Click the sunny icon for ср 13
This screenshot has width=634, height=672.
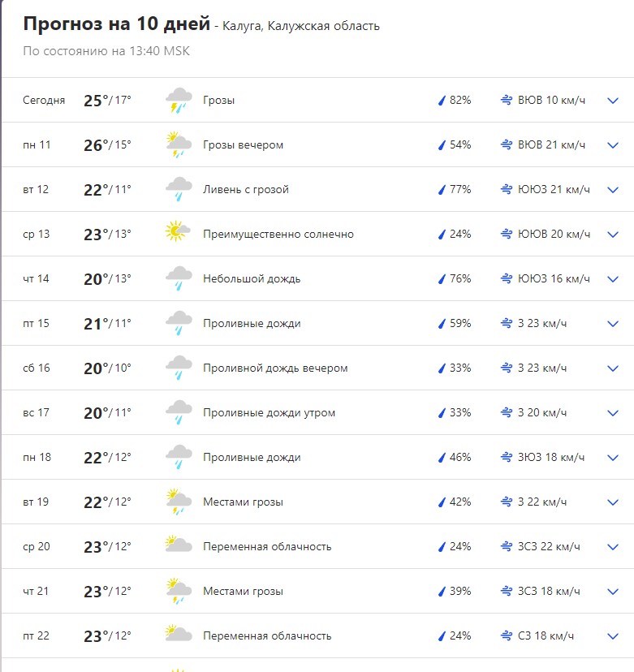coord(179,234)
